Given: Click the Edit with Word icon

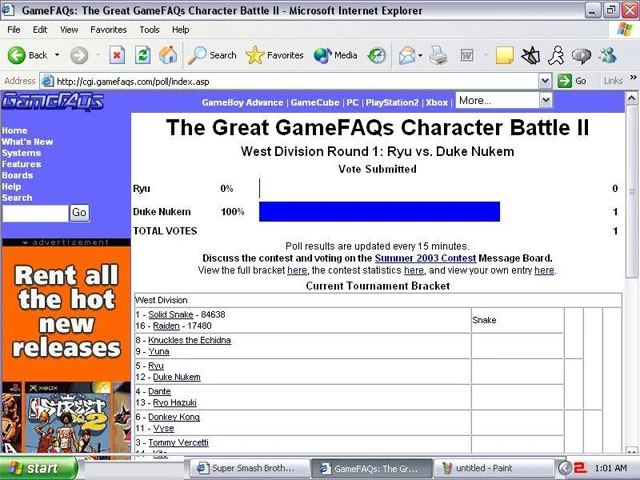Looking at the screenshot, I should pyautogui.click(x=467, y=55).
